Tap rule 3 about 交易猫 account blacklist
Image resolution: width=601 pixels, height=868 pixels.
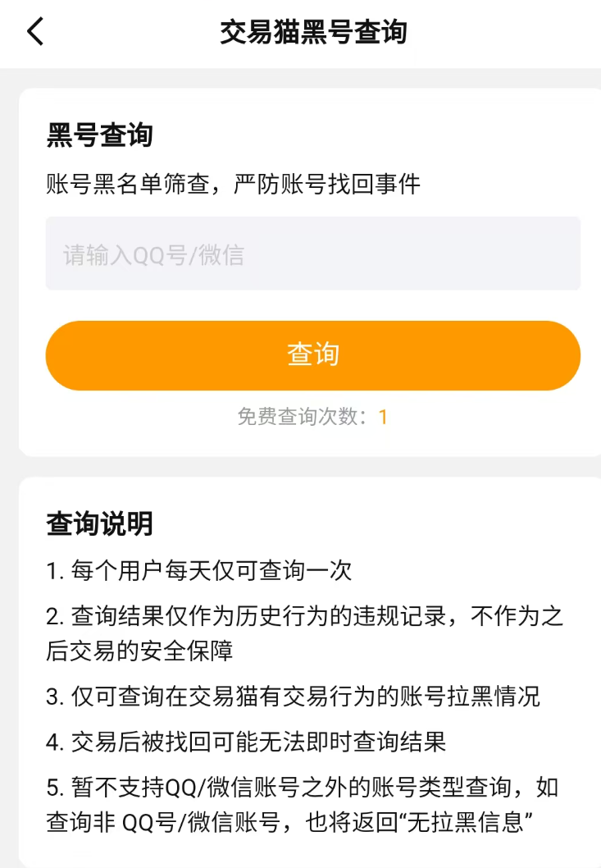(x=293, y=697)
